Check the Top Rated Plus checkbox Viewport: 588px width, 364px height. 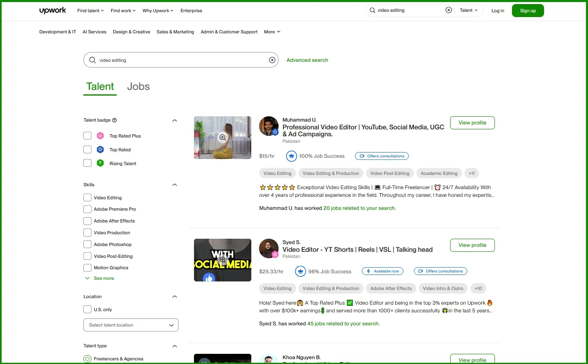[x=87, y=136]
